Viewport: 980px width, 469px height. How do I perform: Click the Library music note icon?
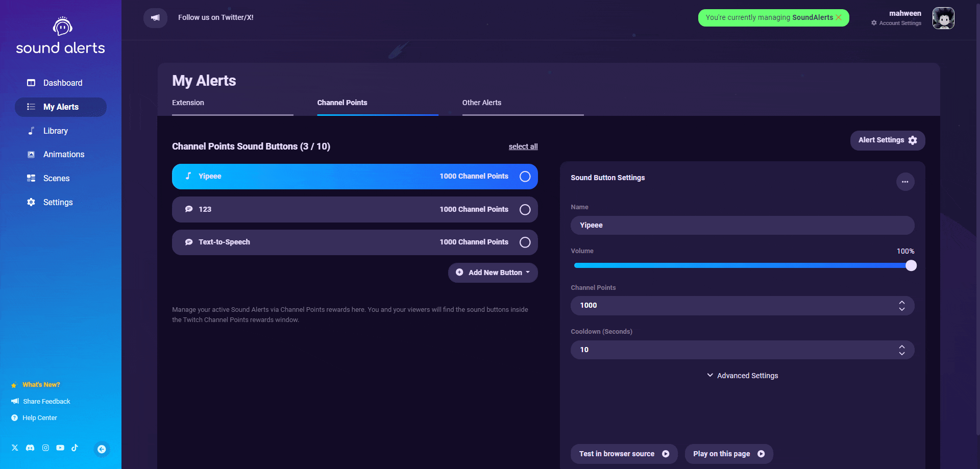coord(31,131)
